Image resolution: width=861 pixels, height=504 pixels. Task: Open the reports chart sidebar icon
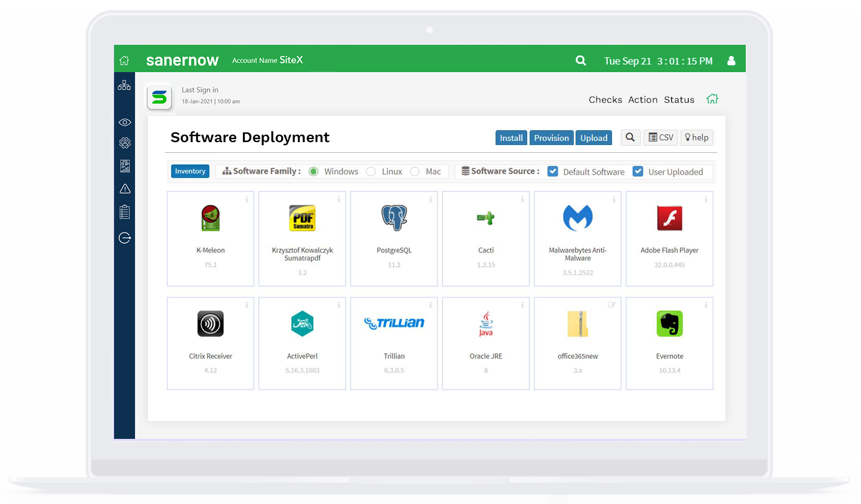[125, 166]
